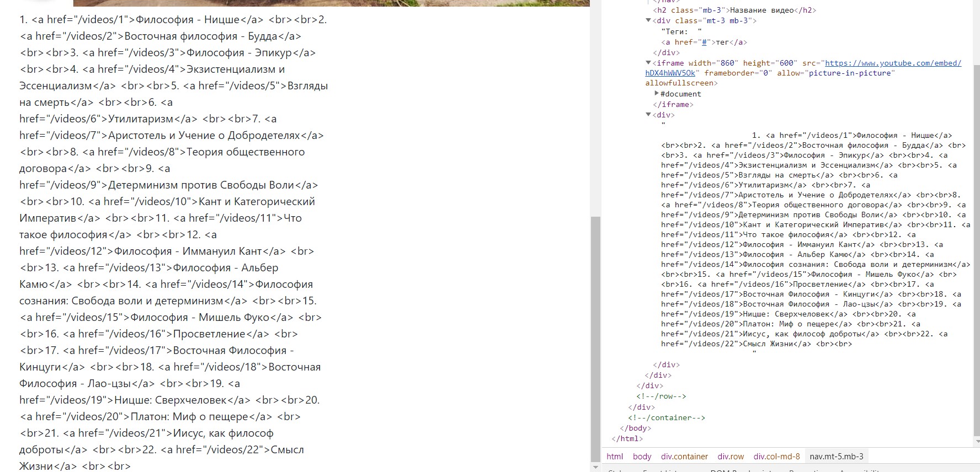Click the allow value "picture-in-picture"

click(x=849, y=73)
